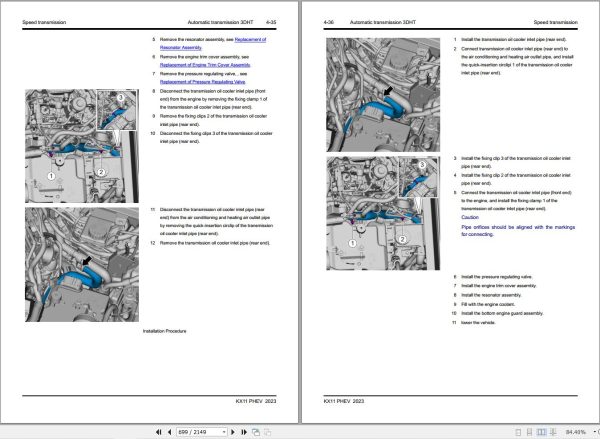Open Replacement of Engine Trim Cover Assembly link

click(205, 65)
